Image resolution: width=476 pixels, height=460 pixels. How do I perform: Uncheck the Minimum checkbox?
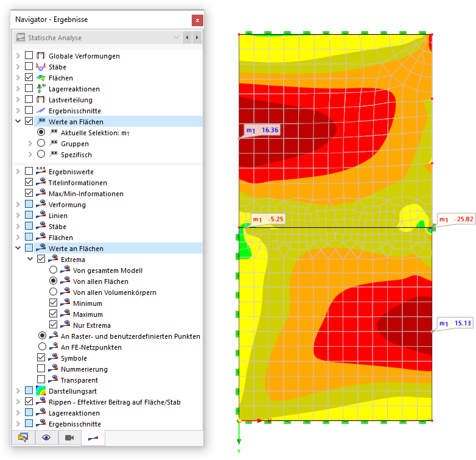[x=53, y=303]
